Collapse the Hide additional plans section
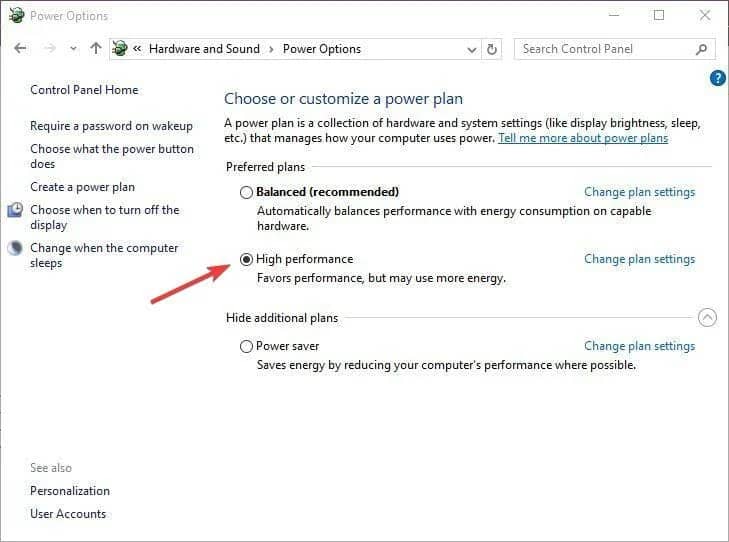 pos(707,318)
